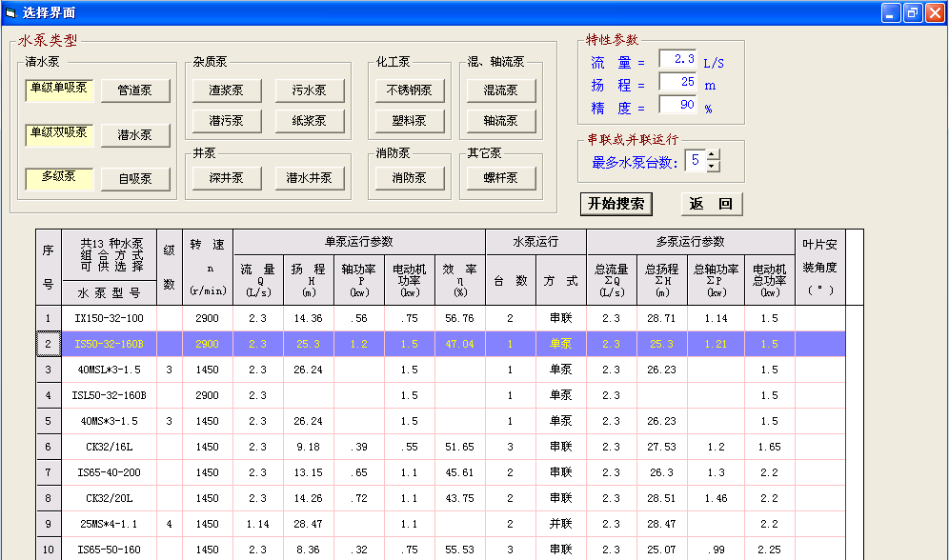The height and width of the screenshot is (560, 949).
Task: Select the 混流泵 button
Action: pos(501,90)
